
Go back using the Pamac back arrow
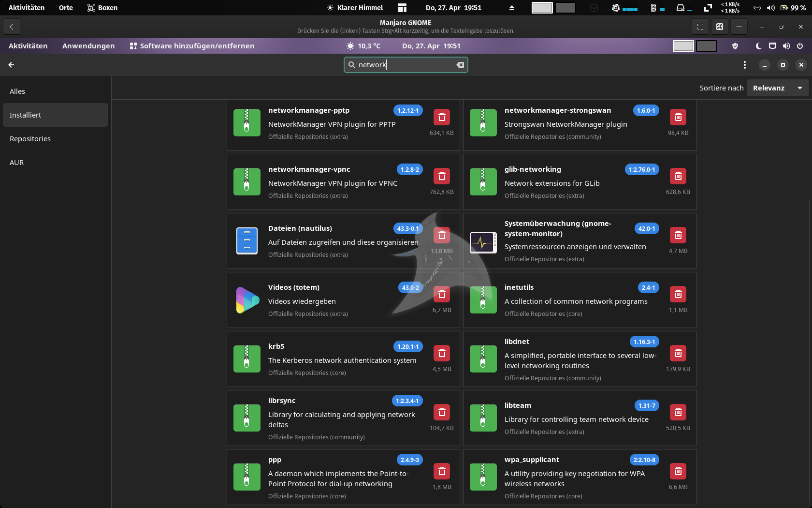[x=12, y=65]
